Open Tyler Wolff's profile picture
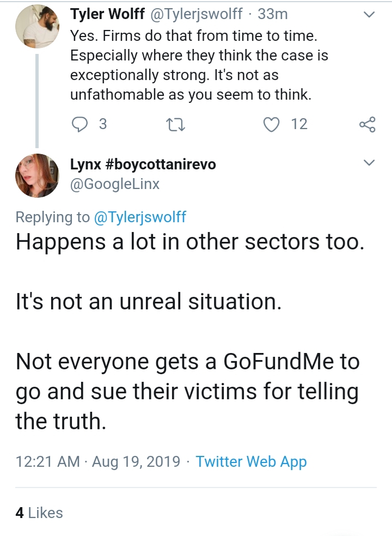This screenshot has width=392, height=536. [x=37, y=26]
